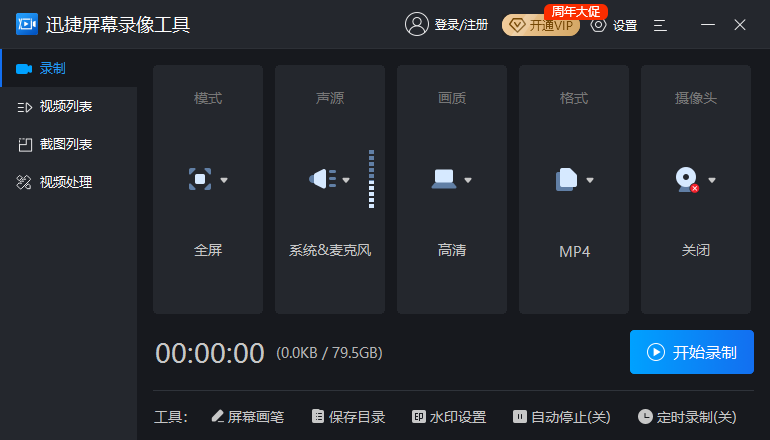Click the 设置 text label
Screen dimensions: 770x440
[x=625, y=25]
